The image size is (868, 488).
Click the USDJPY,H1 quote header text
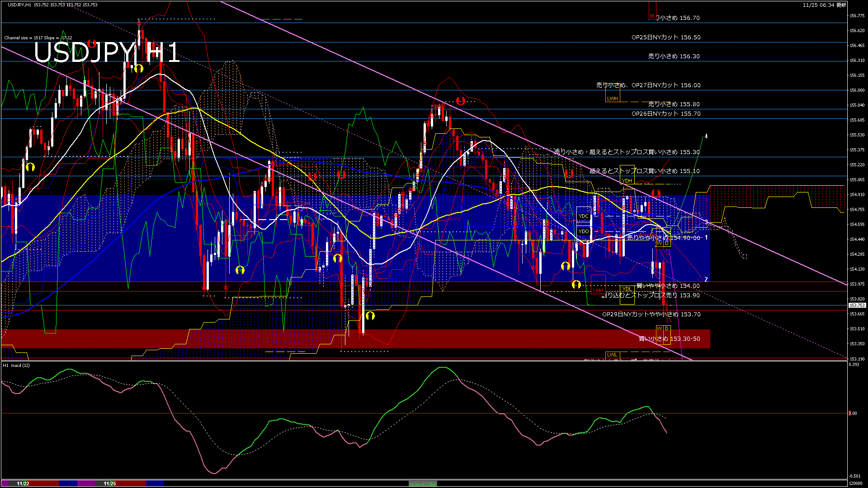(x=52, y=5)
